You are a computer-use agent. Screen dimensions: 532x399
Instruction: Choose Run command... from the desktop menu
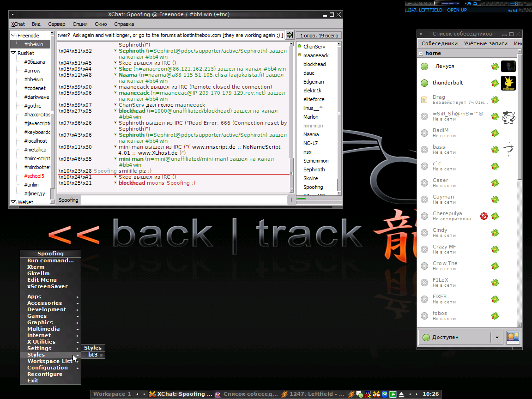50,260
